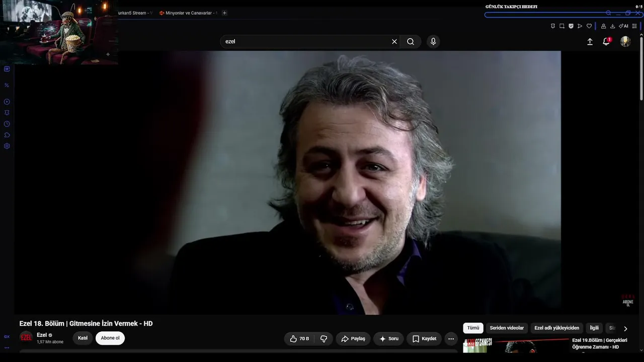Open a new browser tab with plus

coord(224,13)
